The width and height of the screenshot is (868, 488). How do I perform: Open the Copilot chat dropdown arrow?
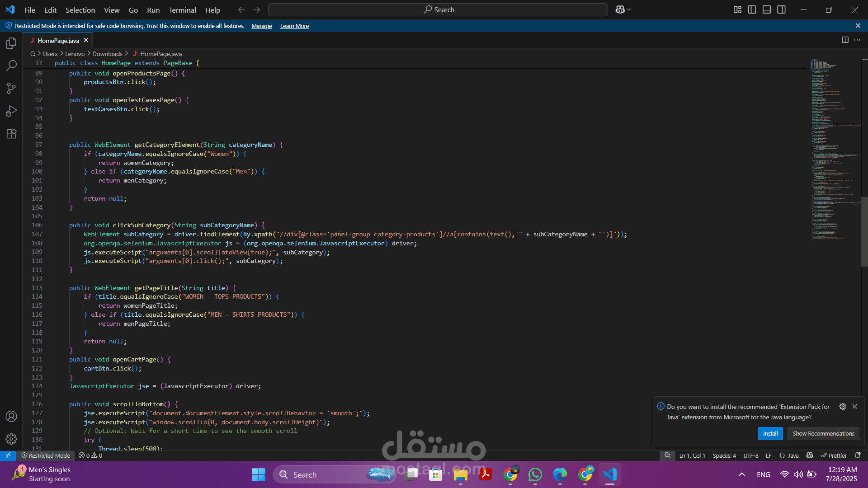(629, 9)
